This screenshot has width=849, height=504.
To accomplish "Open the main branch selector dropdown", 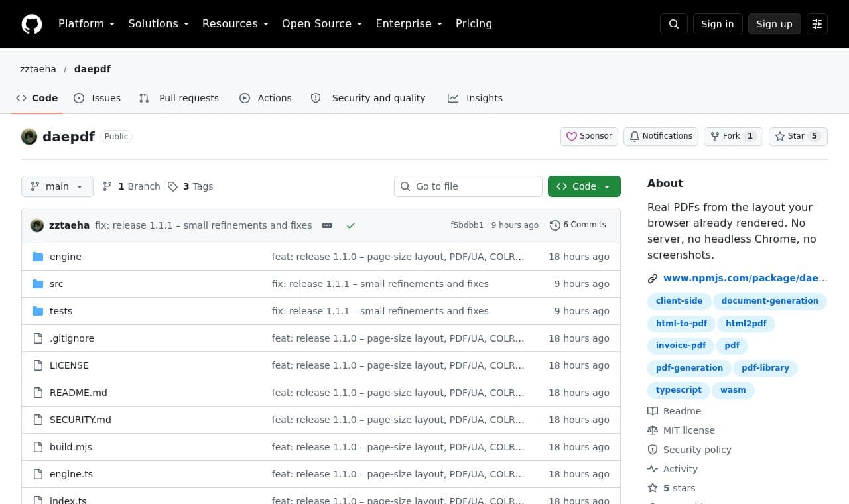I will click(57, 186).
